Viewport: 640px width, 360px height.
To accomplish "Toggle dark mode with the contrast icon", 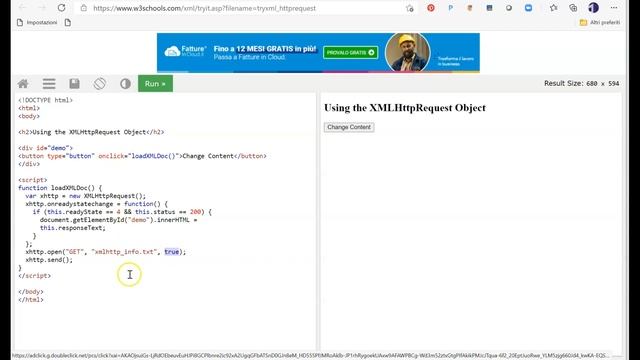I will (x=125, y=84).
